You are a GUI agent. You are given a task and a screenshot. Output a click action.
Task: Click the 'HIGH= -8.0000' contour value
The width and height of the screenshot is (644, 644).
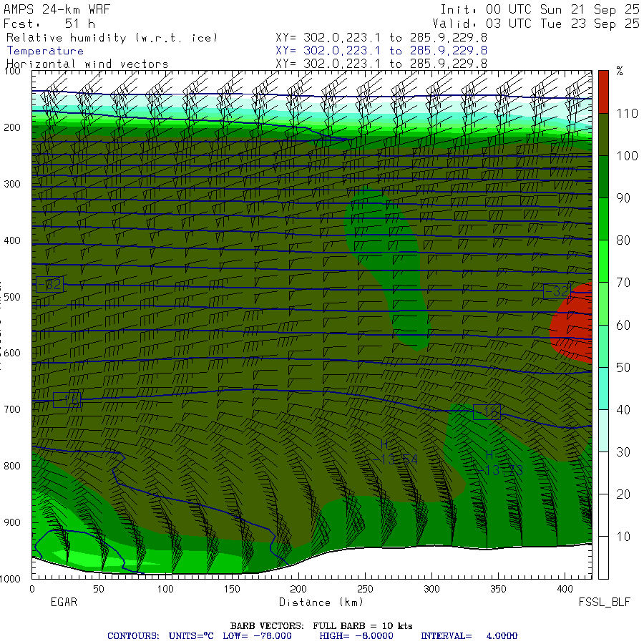[x=356, y=636]
